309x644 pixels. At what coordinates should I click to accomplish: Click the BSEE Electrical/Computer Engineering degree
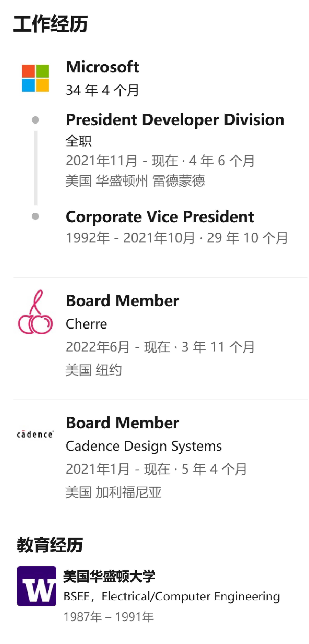(x=172, y=597)
